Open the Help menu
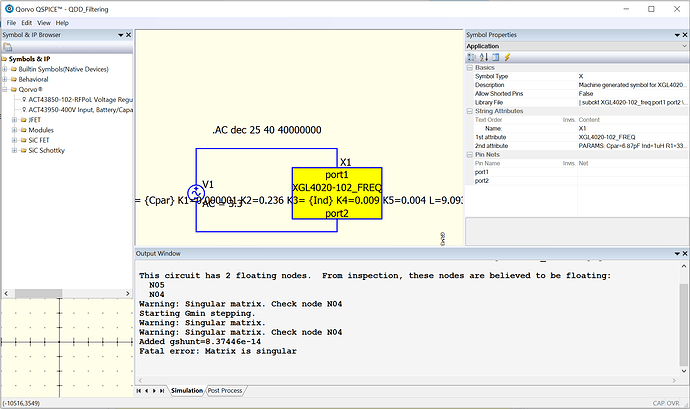 (62, 23)
